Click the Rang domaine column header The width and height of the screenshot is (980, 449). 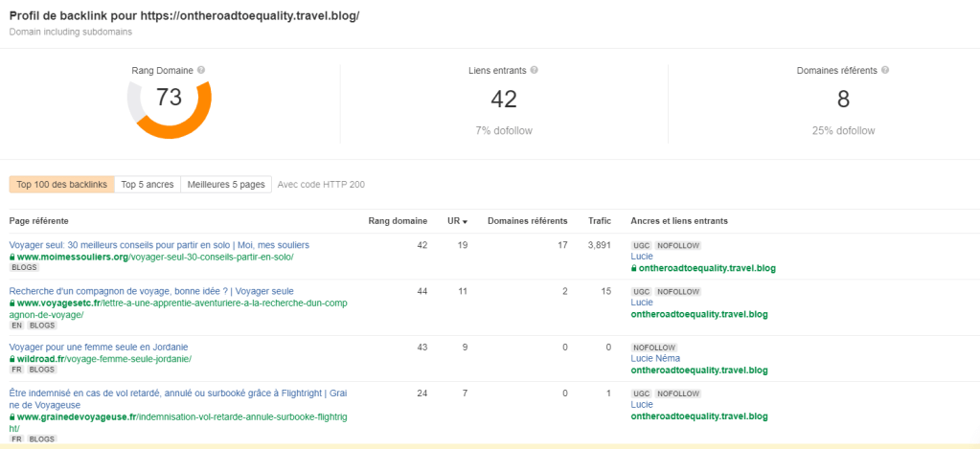(398, 221)
